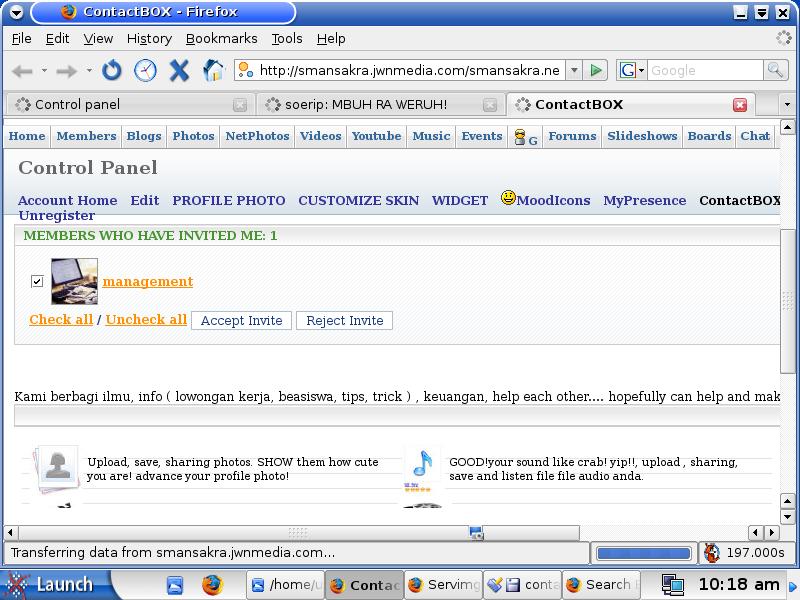
Task: Click the desktop window icon in taskbar
Action: click(x=174, y=585)
